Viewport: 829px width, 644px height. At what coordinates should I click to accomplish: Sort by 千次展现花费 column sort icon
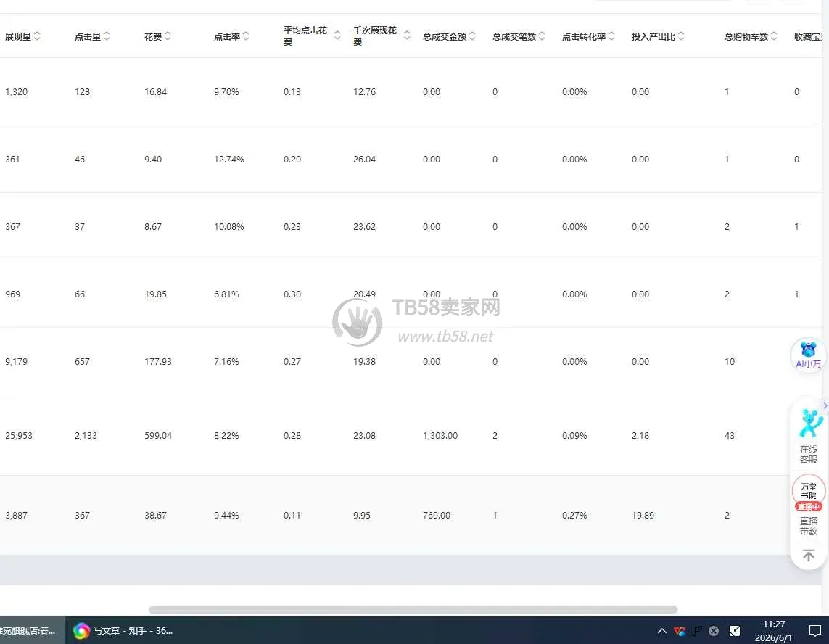tap(407, 36)
